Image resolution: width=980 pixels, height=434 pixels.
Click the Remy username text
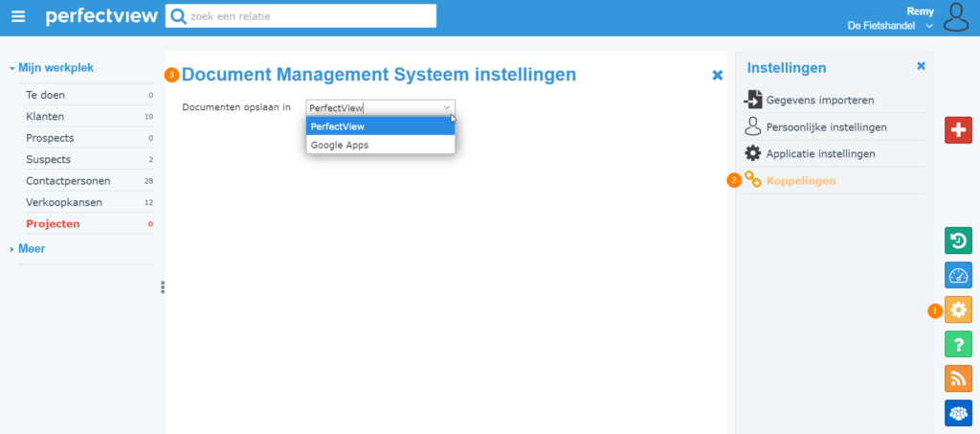[920, 11]
